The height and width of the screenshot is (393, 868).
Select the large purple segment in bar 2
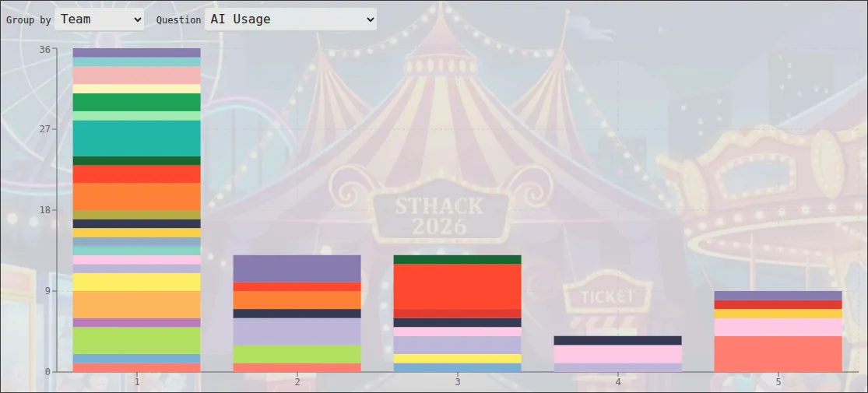coord(297,268)
